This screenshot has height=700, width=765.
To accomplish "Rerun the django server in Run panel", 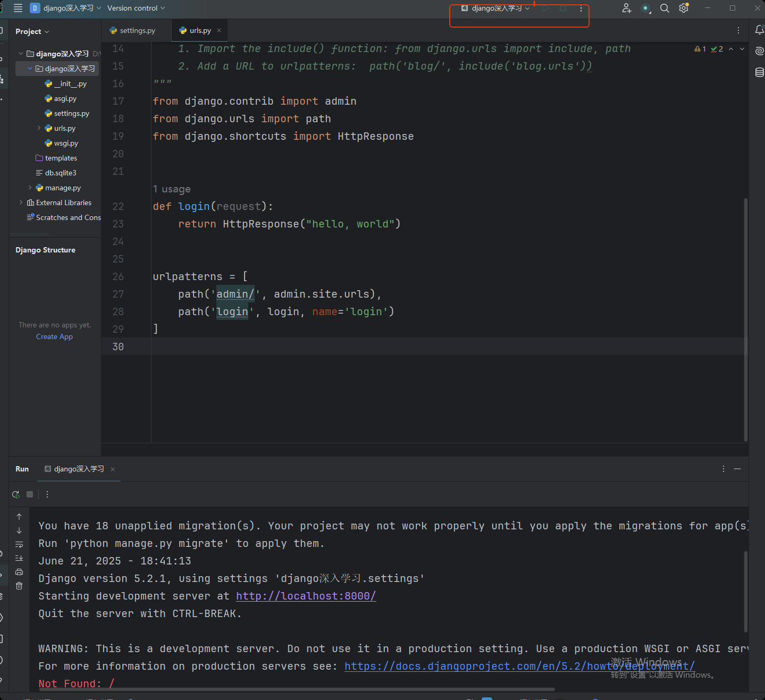I will coord(16,494).
